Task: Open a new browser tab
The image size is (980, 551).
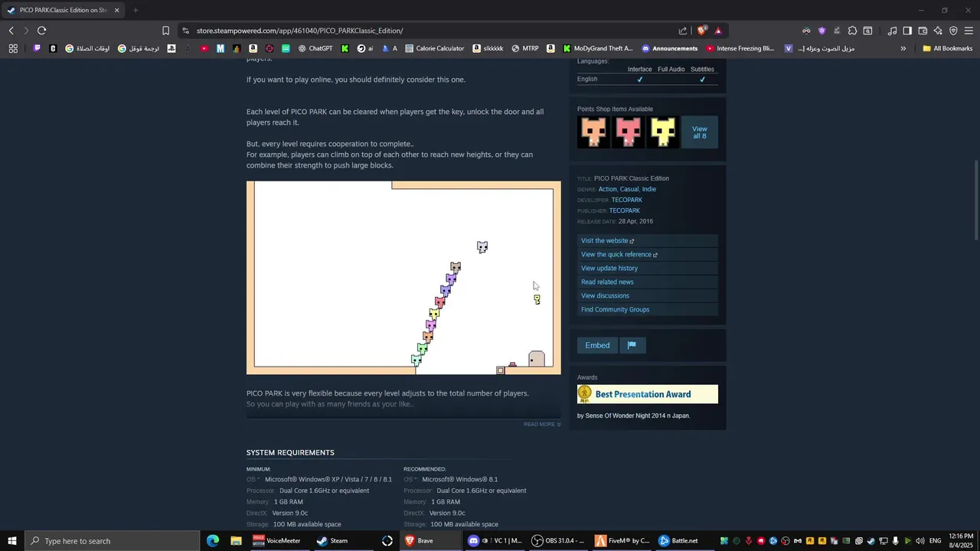Action: pyautogui.click(x=136, y=10)
